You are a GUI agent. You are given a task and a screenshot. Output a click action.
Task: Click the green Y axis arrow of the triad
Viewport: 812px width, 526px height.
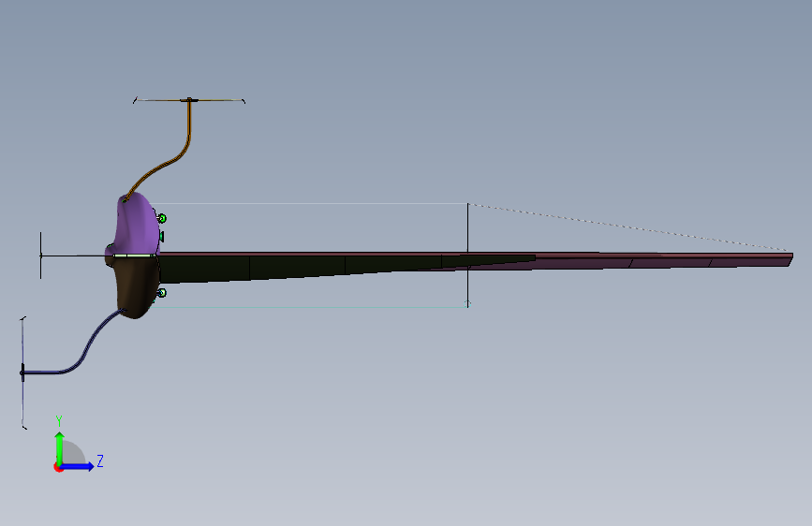(60, 448)
